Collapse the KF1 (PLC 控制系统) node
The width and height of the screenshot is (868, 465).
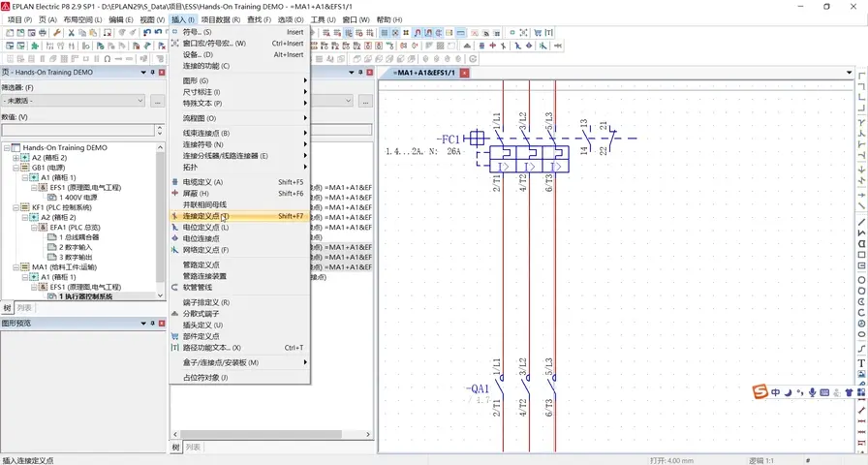point(15,207)
